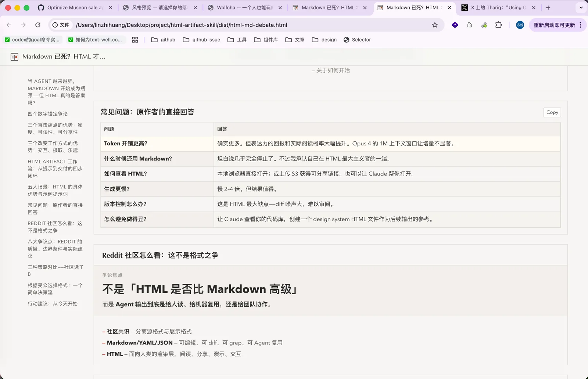The width and height of the screenshot is (588, 379).
Task: Jump to 四个数字锚定争论 in the sidebar
Action: click(x=48, y=114)
